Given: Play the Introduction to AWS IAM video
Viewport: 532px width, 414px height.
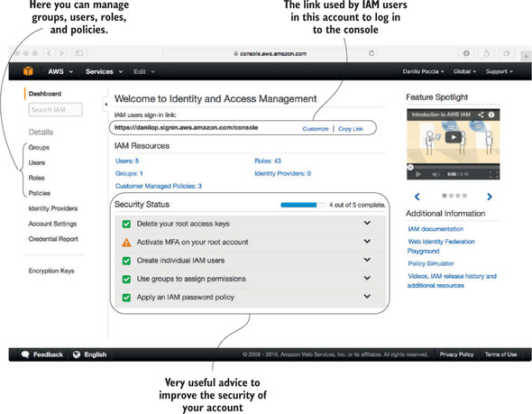Looking at the screenshot, I should tap(453, 137).
